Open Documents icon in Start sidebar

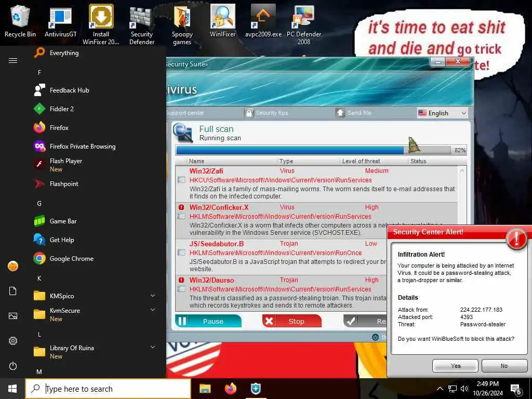tap(13, 291)
